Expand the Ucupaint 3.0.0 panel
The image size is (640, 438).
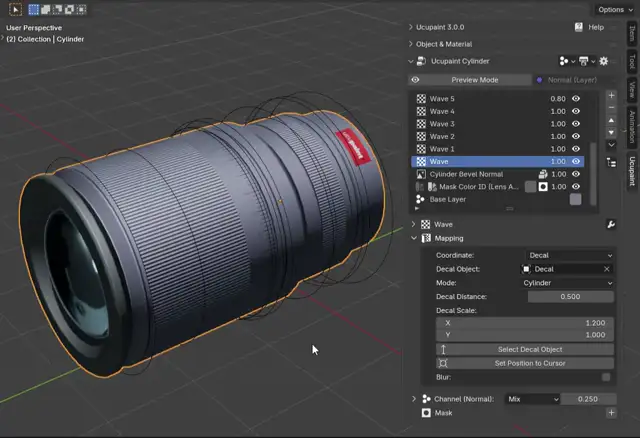click(x=411, y=27)
